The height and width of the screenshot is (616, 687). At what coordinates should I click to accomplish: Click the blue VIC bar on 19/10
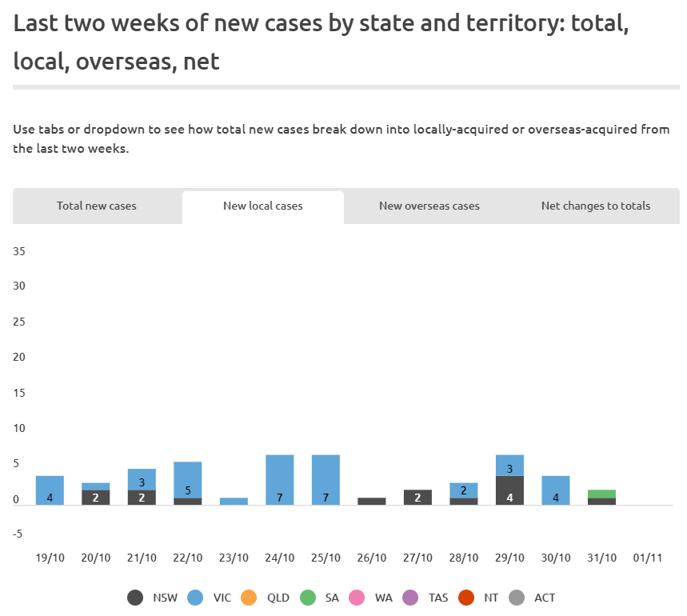(x=50, y=490)
